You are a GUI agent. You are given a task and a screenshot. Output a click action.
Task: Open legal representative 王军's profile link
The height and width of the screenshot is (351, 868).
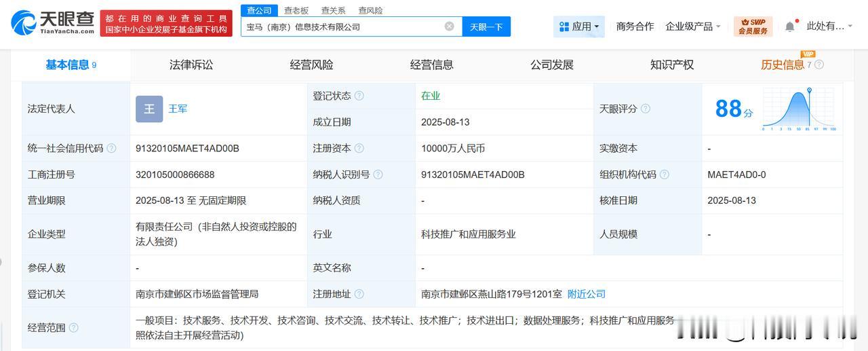178,109
